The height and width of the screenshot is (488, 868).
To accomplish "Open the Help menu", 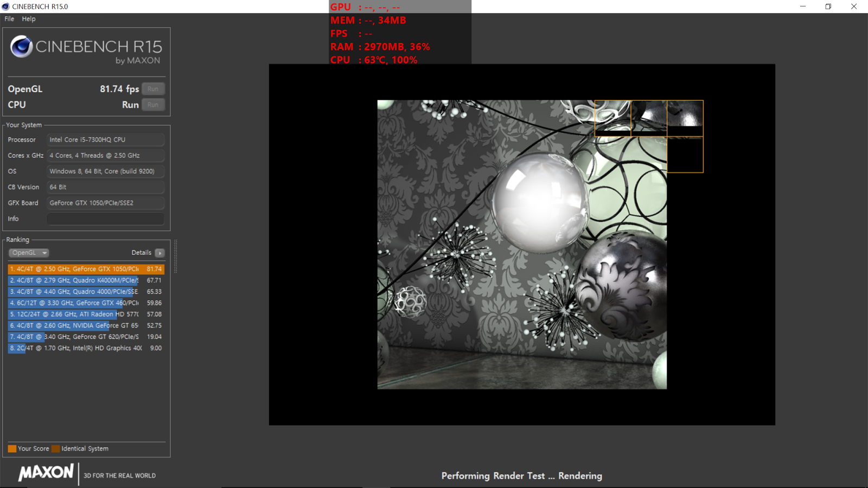I will 29,19.
